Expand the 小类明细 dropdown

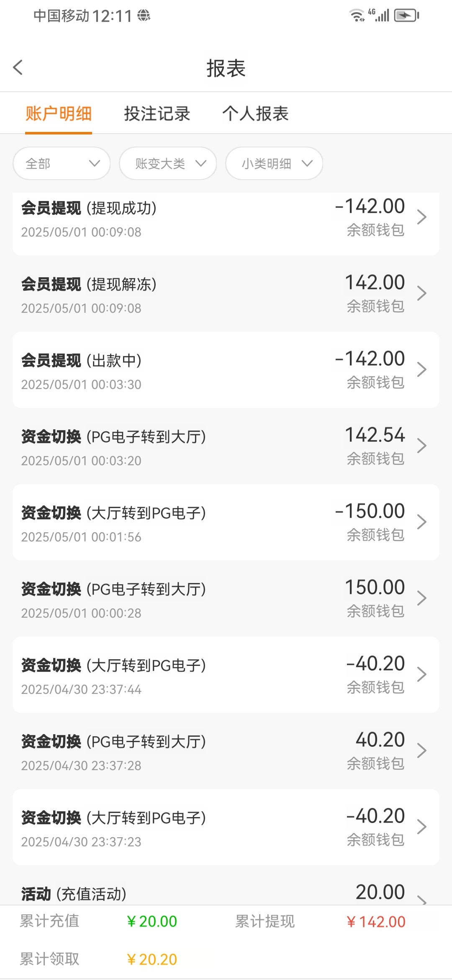click(x=274, y=163)
